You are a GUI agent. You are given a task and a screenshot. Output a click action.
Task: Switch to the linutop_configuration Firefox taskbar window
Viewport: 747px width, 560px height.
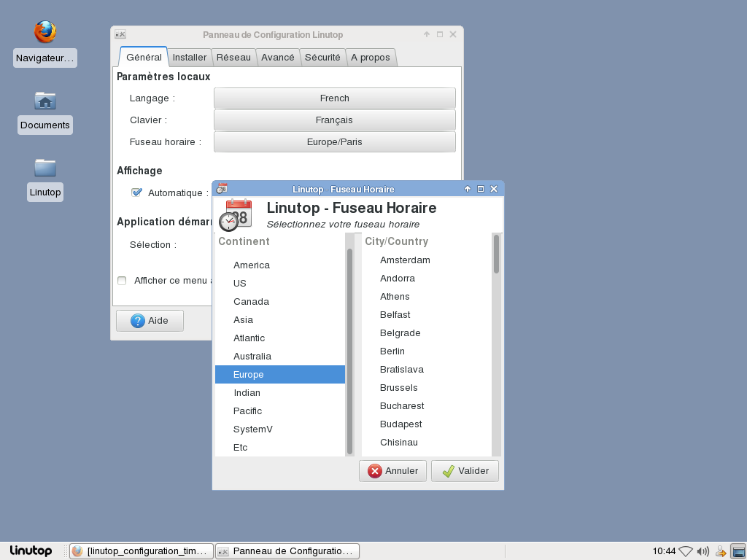[142, 551]
